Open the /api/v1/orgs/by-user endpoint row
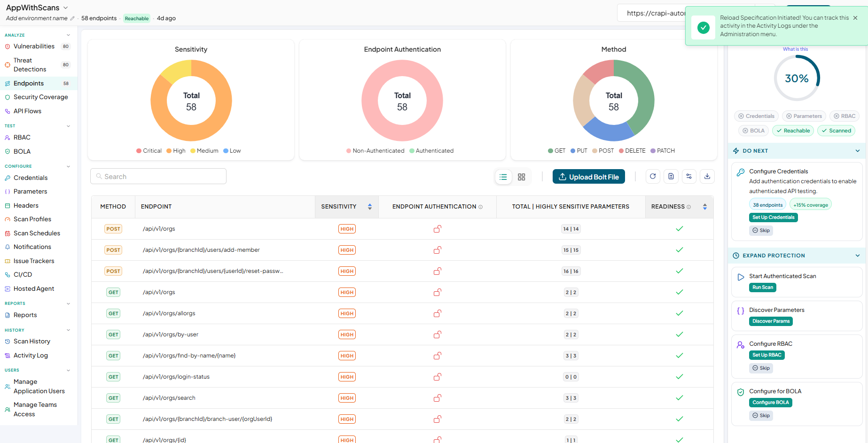 tap(402, 334)
